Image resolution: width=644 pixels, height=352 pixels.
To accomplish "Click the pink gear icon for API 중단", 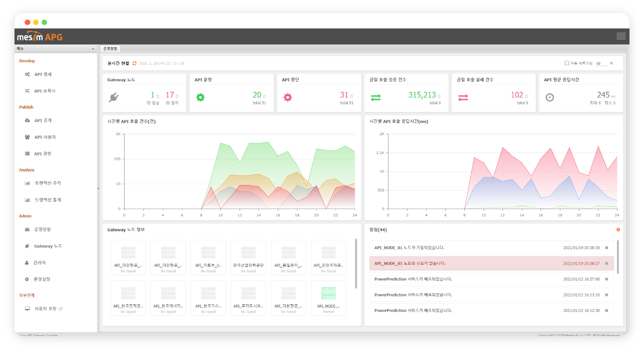I will click(x=287, y=97).
